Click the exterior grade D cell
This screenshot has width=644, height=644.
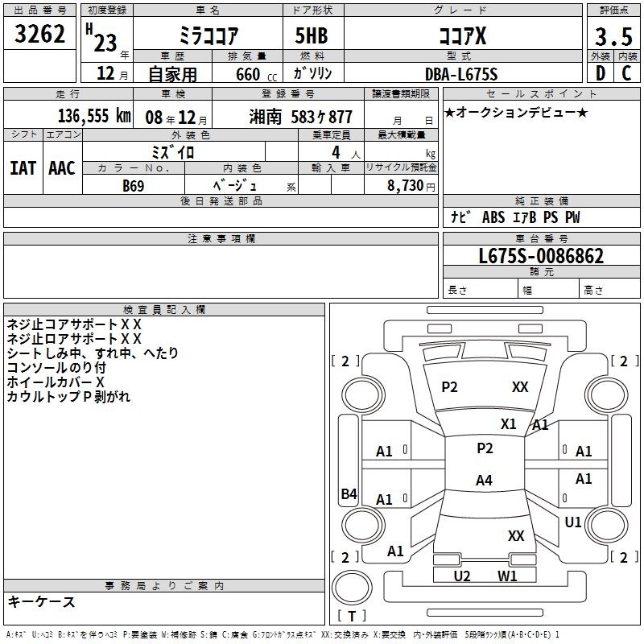coord(599,73)
